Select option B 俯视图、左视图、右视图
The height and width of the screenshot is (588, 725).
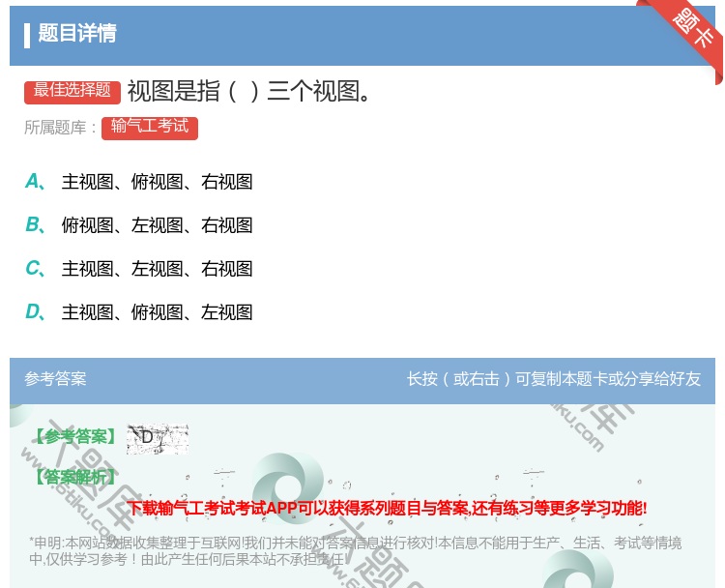point(138,224)
